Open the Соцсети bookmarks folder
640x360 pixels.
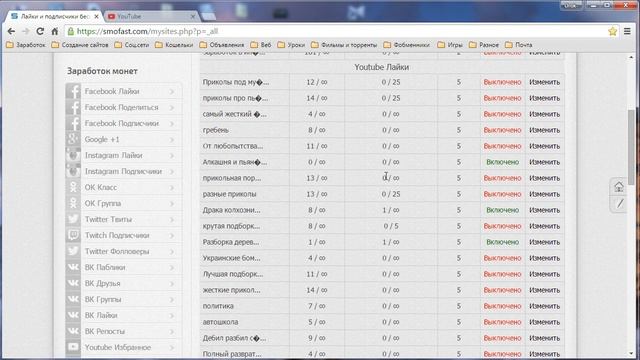point(132,45)
